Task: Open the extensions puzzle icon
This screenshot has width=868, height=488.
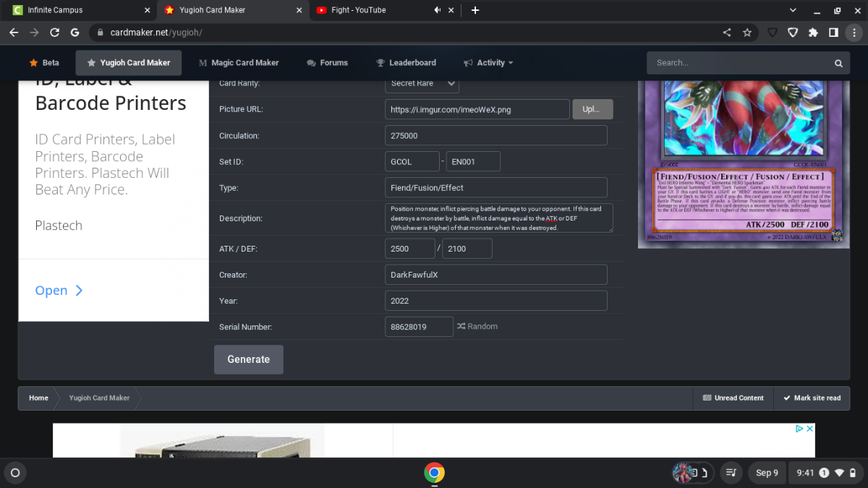Action: (813, 33)
